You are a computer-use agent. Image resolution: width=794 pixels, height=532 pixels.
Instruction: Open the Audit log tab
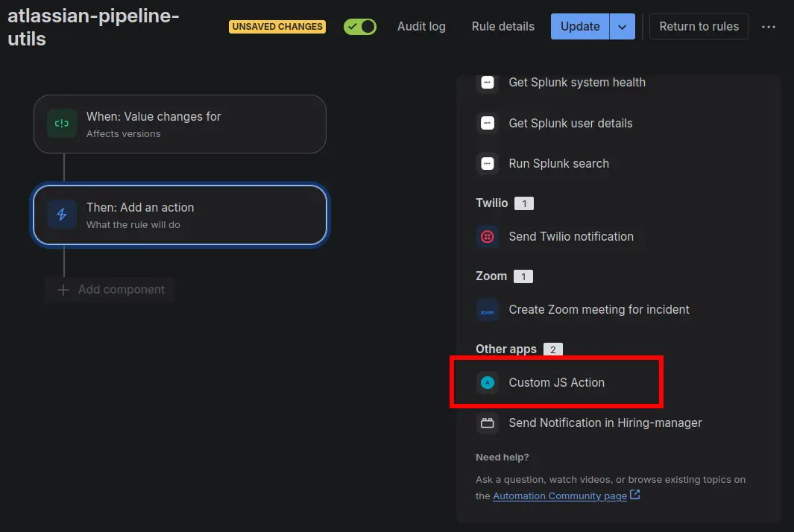[x=421, y=27]
